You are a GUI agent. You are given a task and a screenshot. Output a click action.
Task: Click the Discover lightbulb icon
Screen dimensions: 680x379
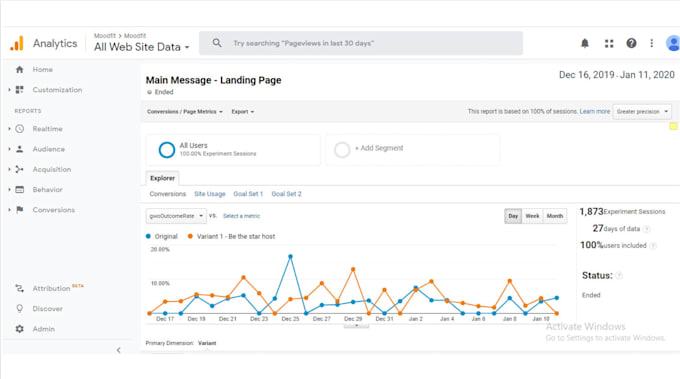(x=20, y=309)
